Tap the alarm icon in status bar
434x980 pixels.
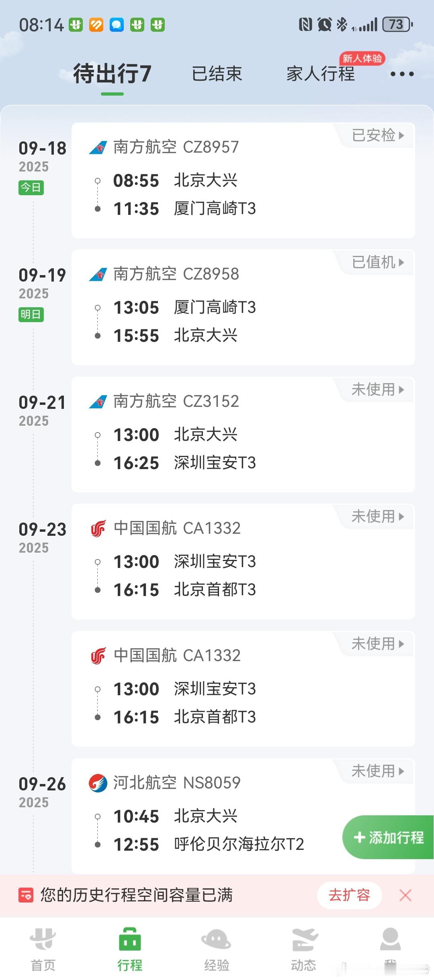pyautogui.click(x=324, y=24)
